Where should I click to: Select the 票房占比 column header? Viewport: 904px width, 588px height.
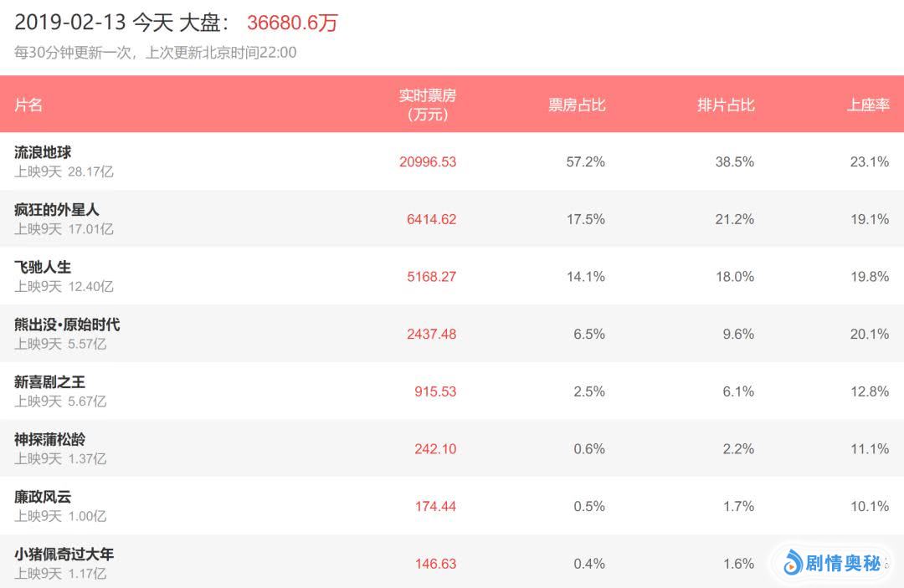(577, 105)
